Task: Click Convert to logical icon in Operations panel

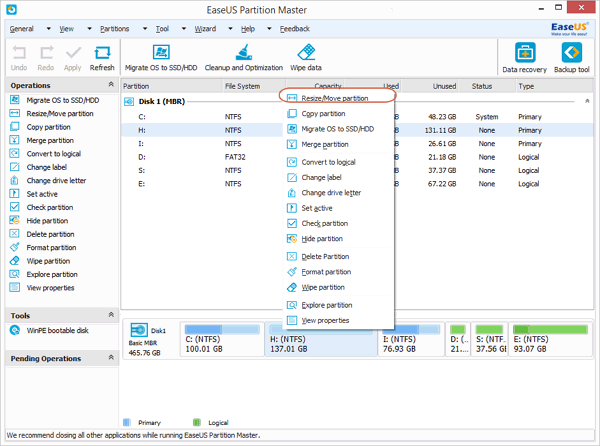Action: 15,153
